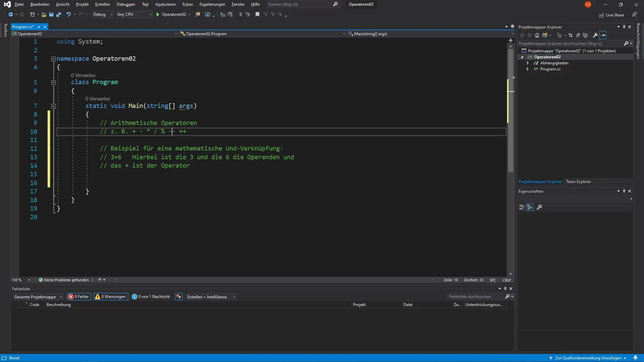This screenshot has height=362, width=644.
Task: Click Keine Probleme gefunden status
Action: click(x=64, y=280)
